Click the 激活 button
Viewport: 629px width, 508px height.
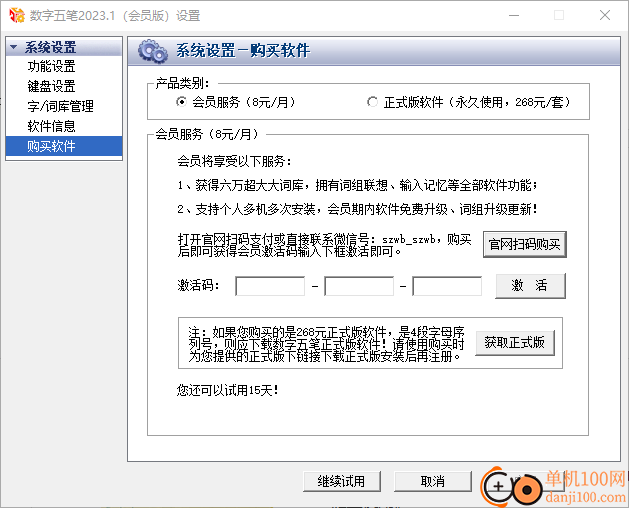coord(530,286)
